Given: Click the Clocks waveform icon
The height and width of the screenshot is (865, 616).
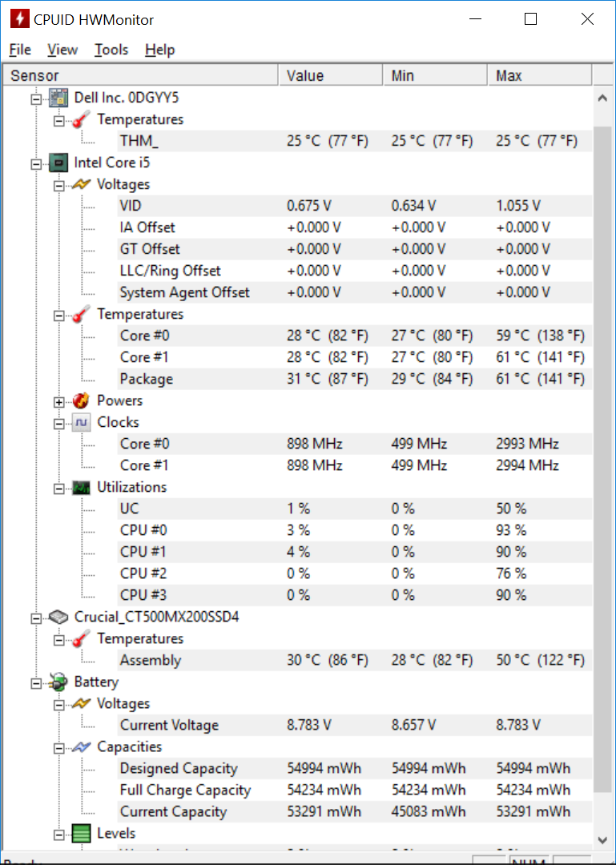Looking at the screenshot, I should coord(81,423).
